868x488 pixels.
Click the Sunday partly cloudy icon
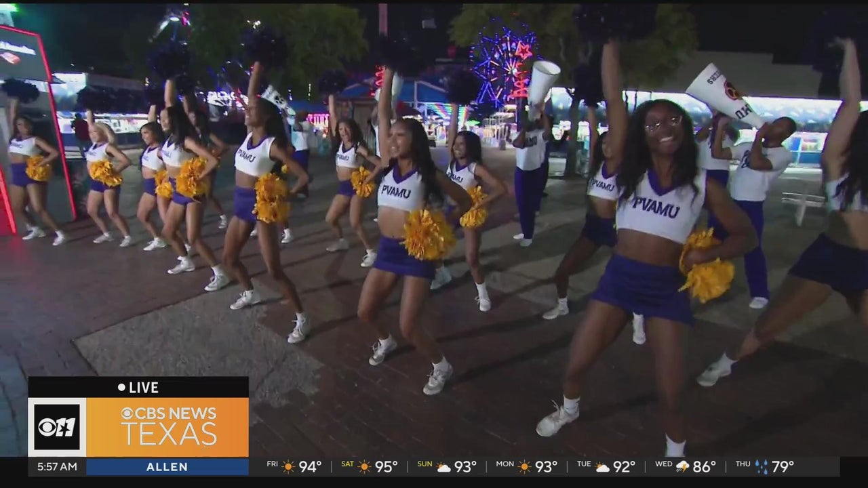tap(443, 466)
